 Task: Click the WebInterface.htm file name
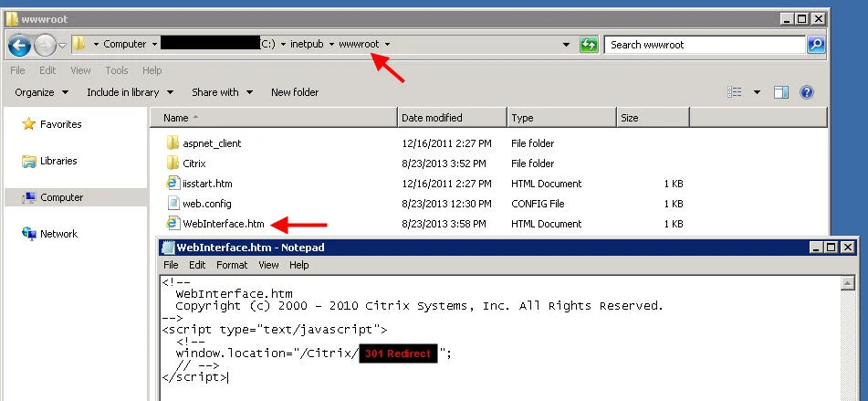click(224, 224)
